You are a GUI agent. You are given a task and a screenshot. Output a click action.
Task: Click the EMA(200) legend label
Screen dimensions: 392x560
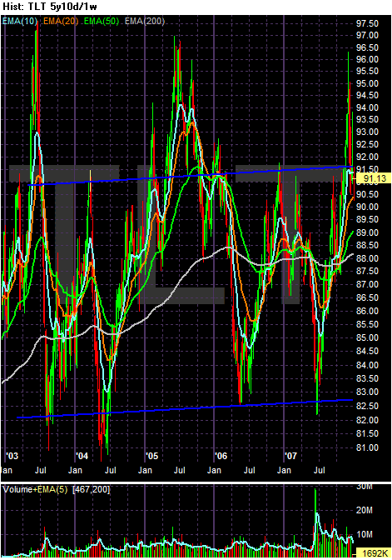pos(145,21)
